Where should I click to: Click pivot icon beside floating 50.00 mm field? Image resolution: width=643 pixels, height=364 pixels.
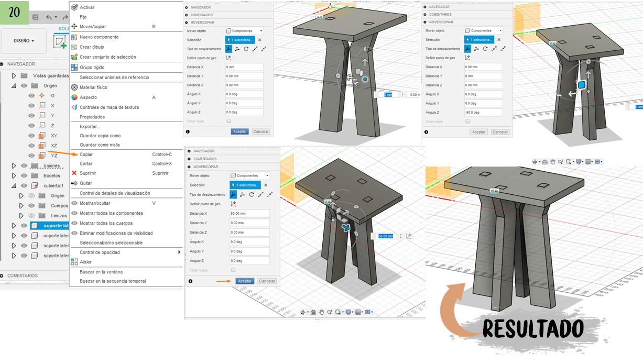click(x=409, y=236)
